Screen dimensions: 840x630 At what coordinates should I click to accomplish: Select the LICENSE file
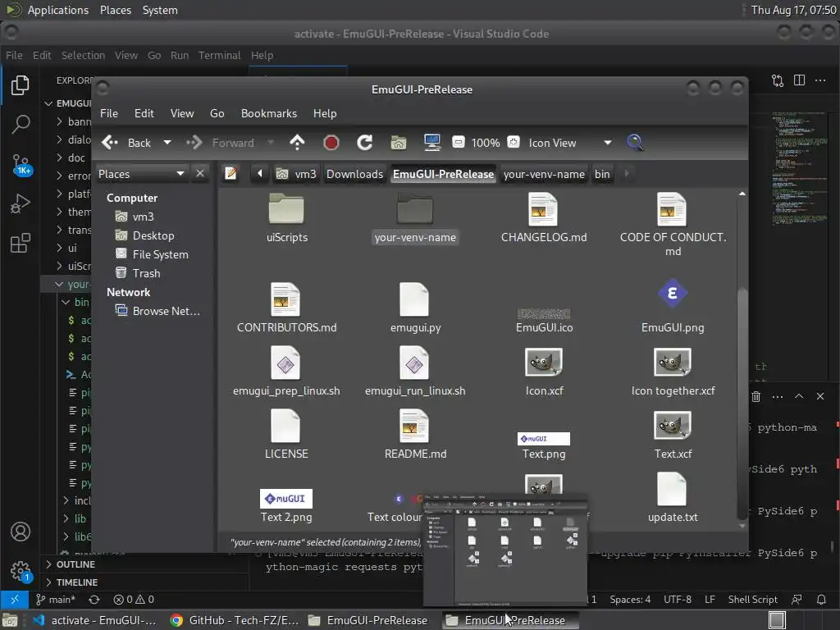point(286,435)
